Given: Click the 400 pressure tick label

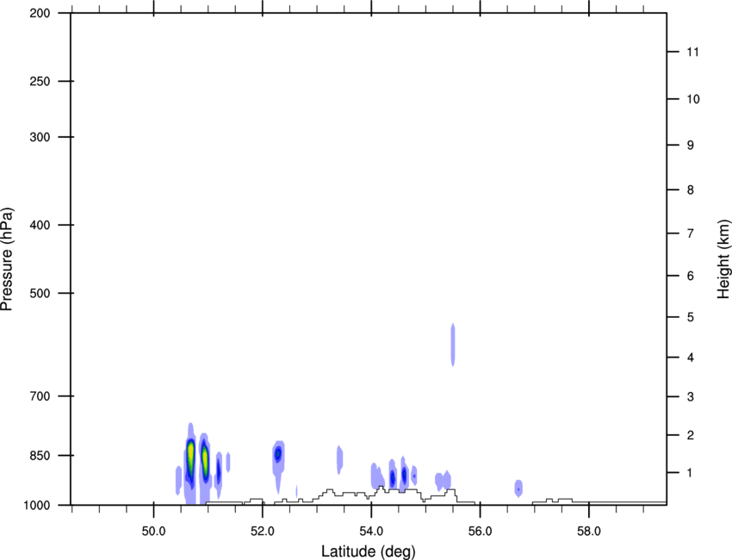Looking at the screenshot, I should 40,225.
